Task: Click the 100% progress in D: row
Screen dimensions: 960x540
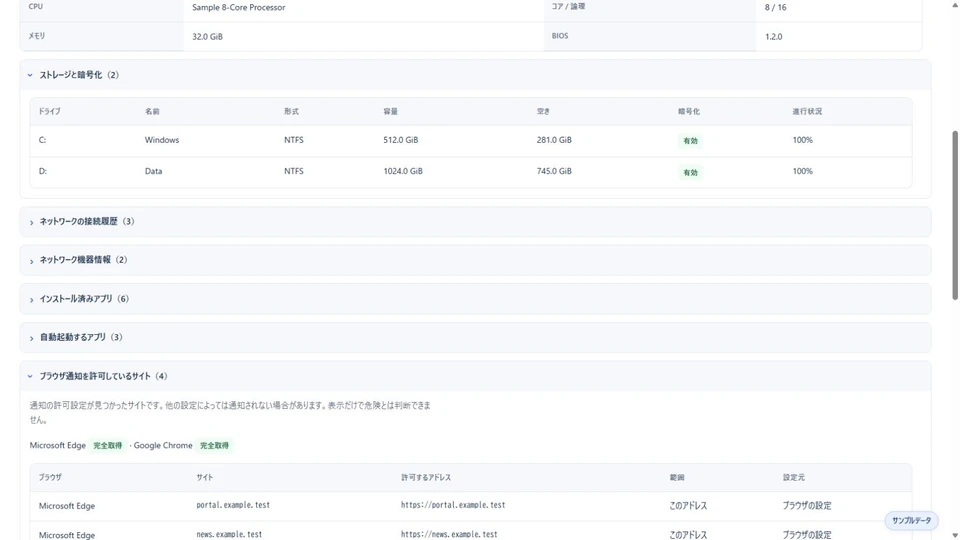Action: (x=803, y=171)
